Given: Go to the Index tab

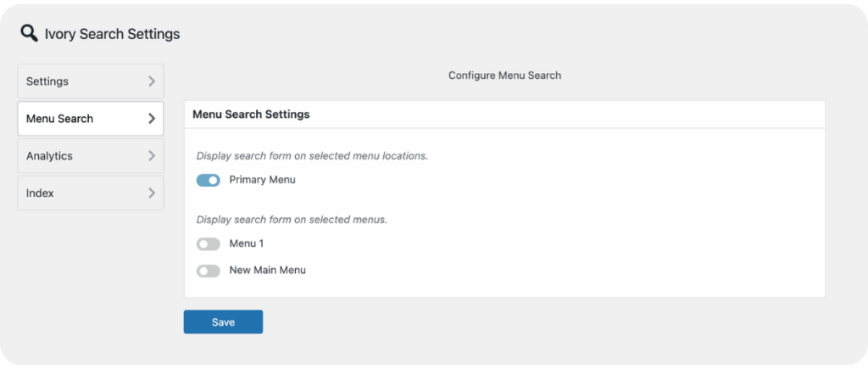Looking at the screenshot, I should coord(91,193).
